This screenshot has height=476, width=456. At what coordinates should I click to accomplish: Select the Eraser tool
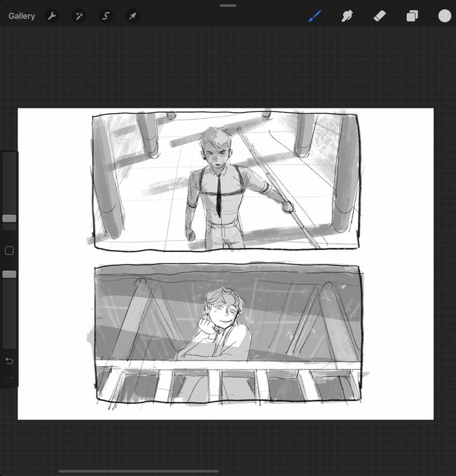click(380, 16)
